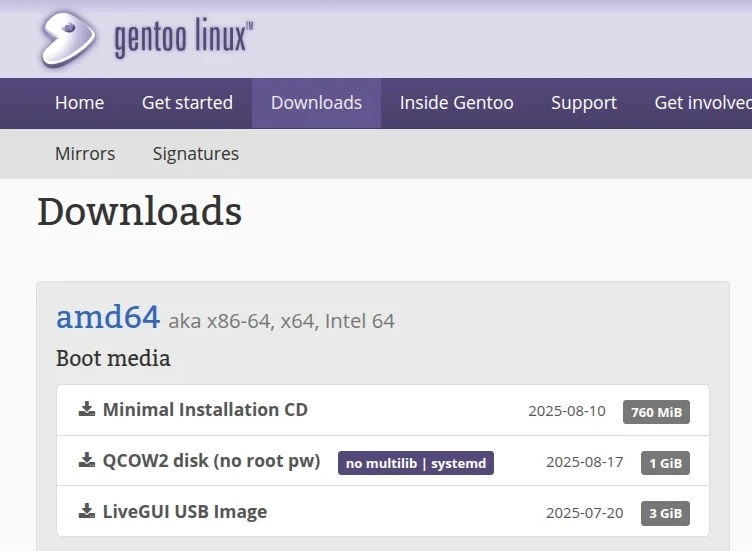752x551 pixels.
Task: Select the Downloads navigation tab
Action: [x=316, y=103]
